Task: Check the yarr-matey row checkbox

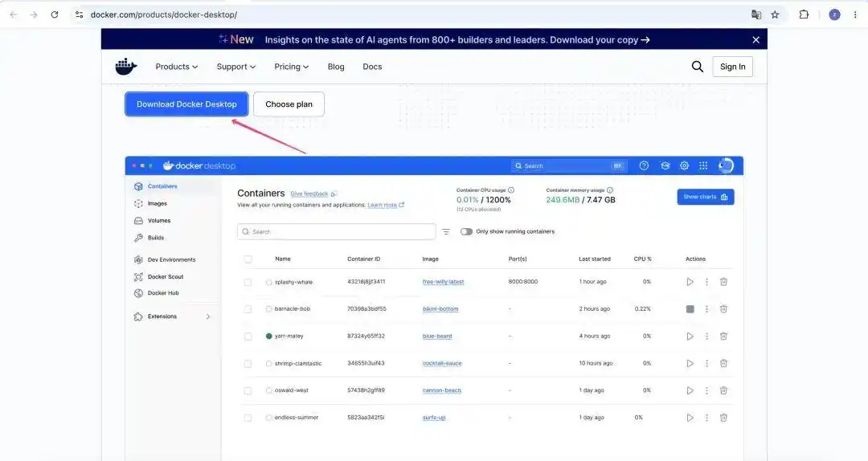Action: pyautogui.click(x=248, y=336)
